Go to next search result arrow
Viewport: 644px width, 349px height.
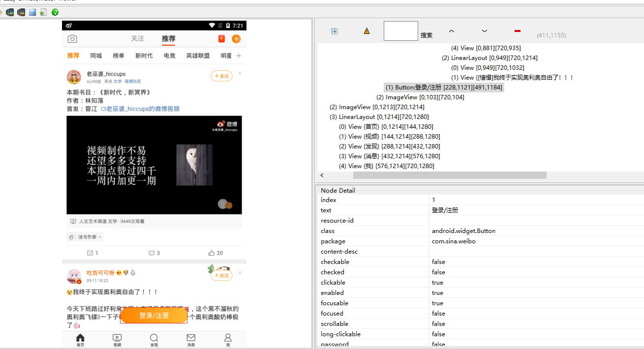coord(485,31)
